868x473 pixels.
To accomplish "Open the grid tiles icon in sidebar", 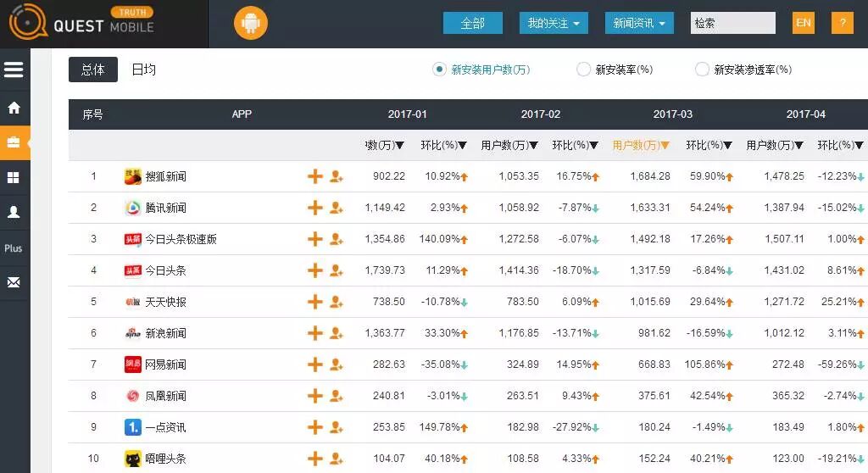I will coord(14,177).
